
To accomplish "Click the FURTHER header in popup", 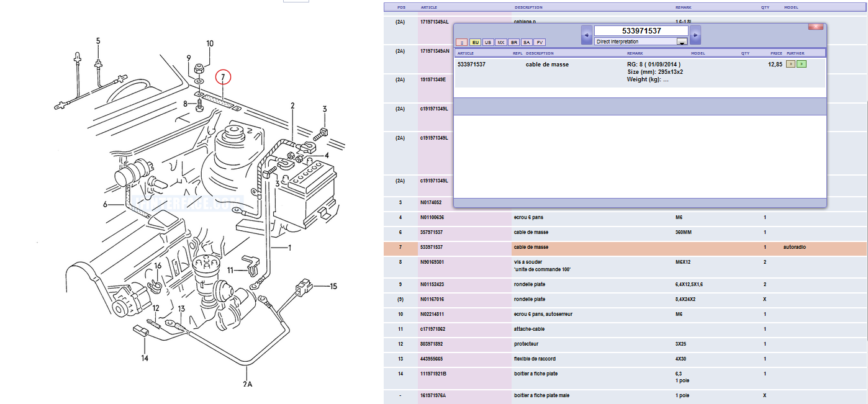I will click(795, 53).
